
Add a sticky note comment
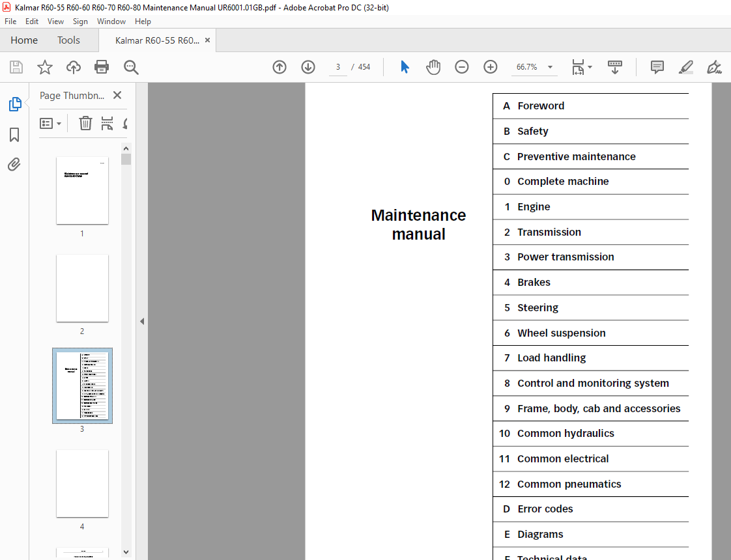[657, 67]
